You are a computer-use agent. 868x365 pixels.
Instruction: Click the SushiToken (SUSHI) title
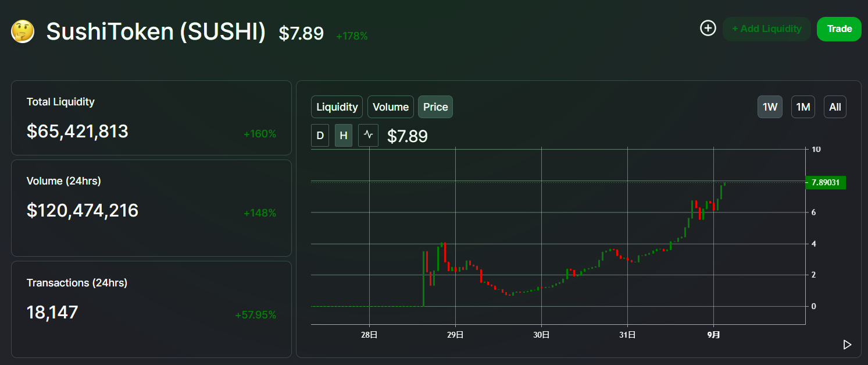coord(156,32)
